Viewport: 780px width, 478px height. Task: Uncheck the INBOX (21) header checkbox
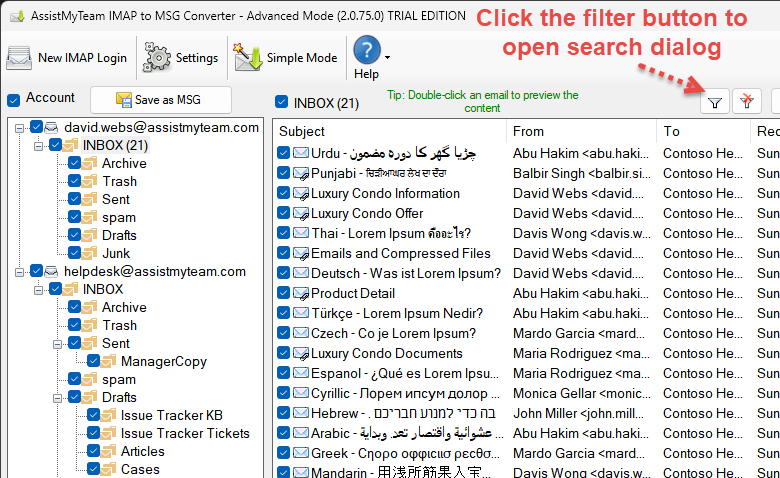pos(282,102)
